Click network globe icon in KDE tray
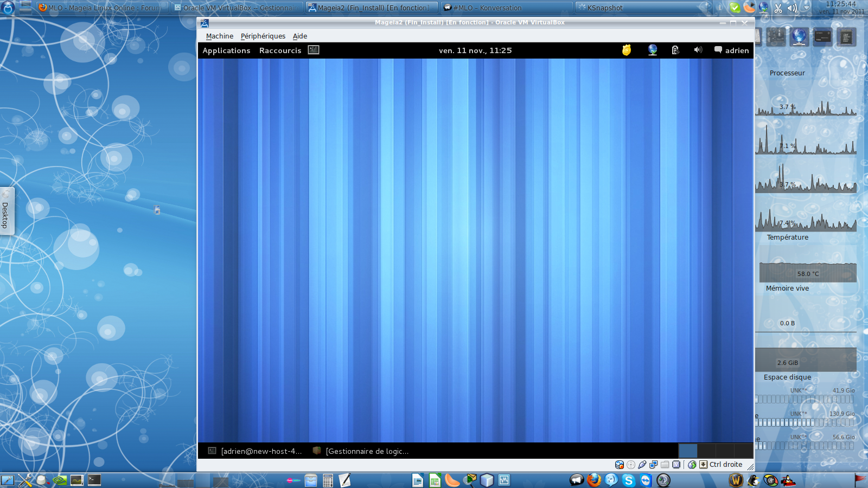 point(764,8)
